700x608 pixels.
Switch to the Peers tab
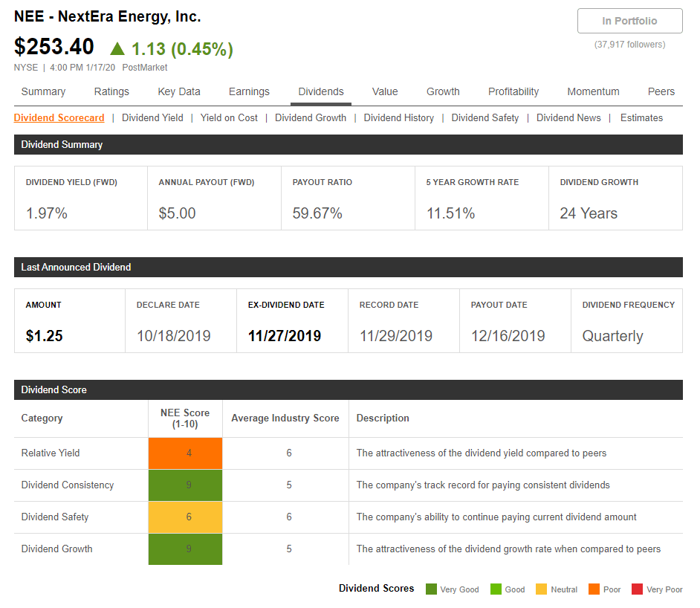tap(661, 91)
